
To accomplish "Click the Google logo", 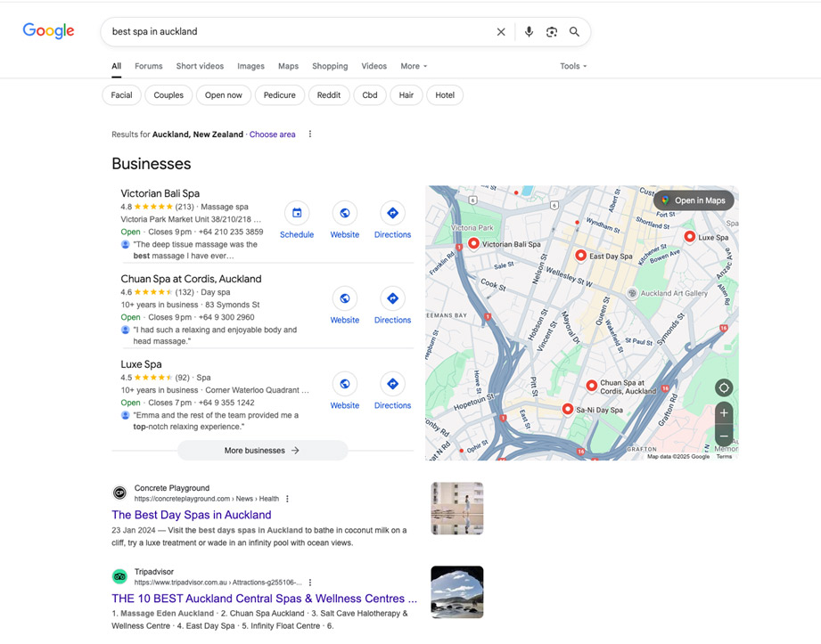I will click(x=48, y=31).
